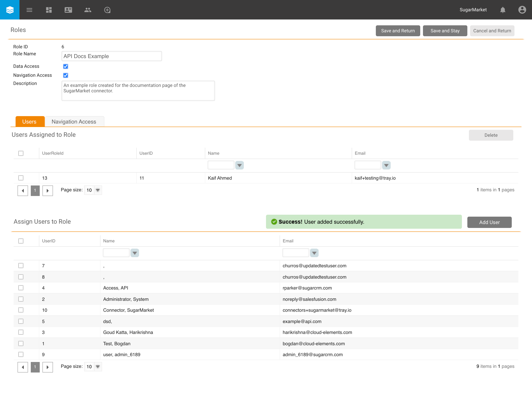
Task: Click the Save and Return button
Action: (398, 31)
